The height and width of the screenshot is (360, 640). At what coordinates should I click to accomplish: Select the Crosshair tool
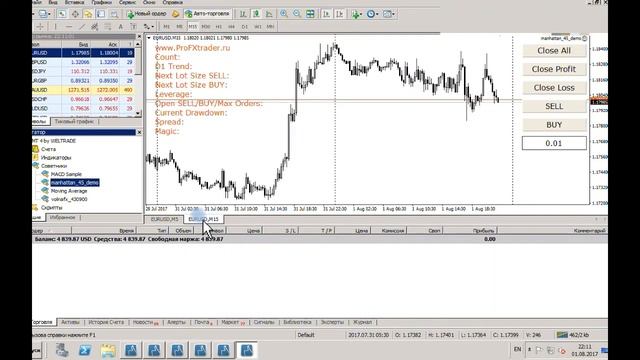[x=40, y=27]
